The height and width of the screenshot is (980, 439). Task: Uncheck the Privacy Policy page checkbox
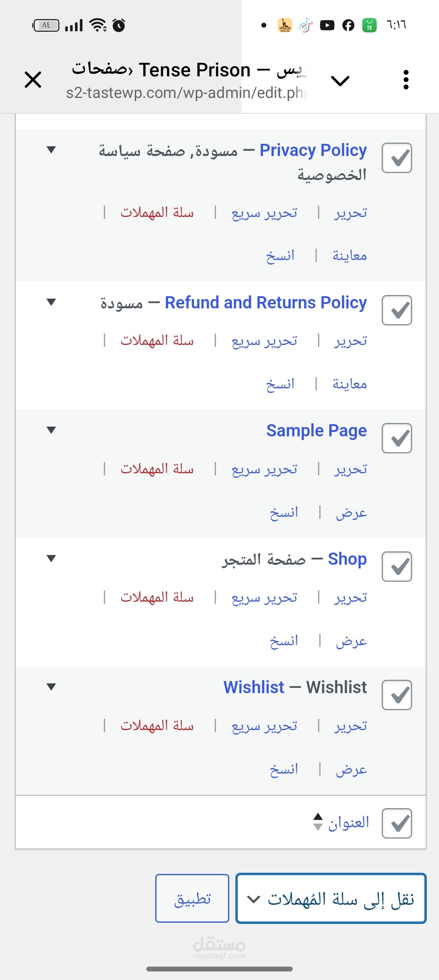[x=397, y=158]
